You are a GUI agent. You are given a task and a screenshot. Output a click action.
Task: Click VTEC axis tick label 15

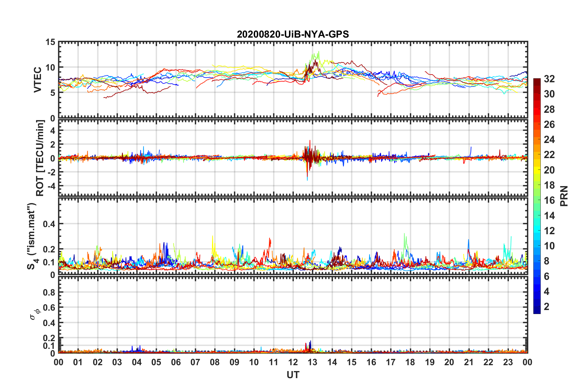(50, 42)
